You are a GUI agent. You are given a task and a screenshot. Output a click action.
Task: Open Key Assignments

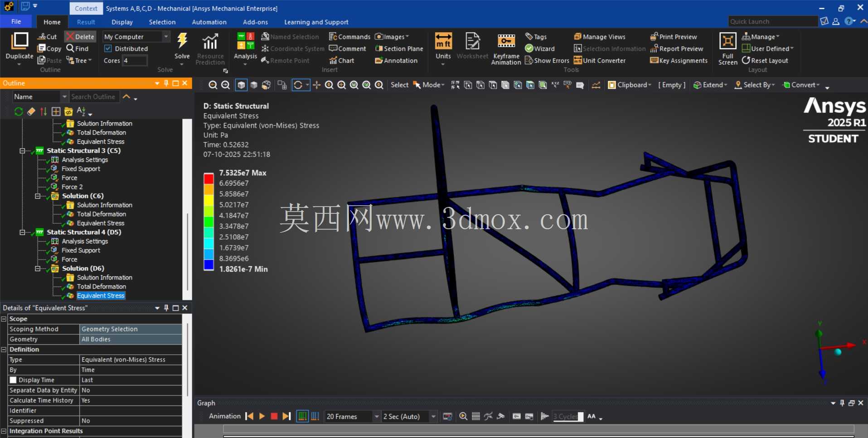click(679, 60)
